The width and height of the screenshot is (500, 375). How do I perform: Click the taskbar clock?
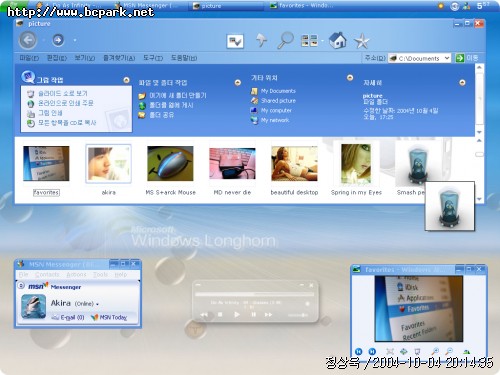(483, 5)
